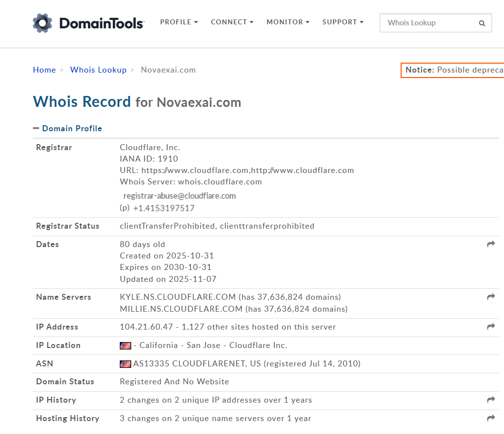Click the US flag icon in the ASN row

point(125,364)
